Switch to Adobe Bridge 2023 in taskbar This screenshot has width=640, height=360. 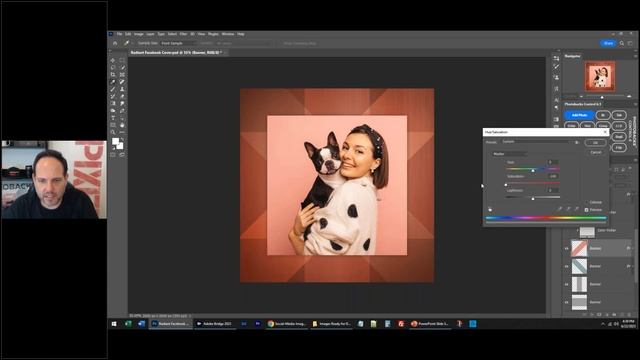(214, 324)
